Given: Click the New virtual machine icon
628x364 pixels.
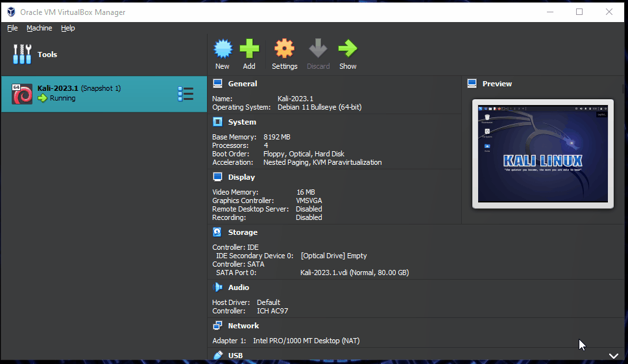Looking at the screenshot, I should (223, 49).
